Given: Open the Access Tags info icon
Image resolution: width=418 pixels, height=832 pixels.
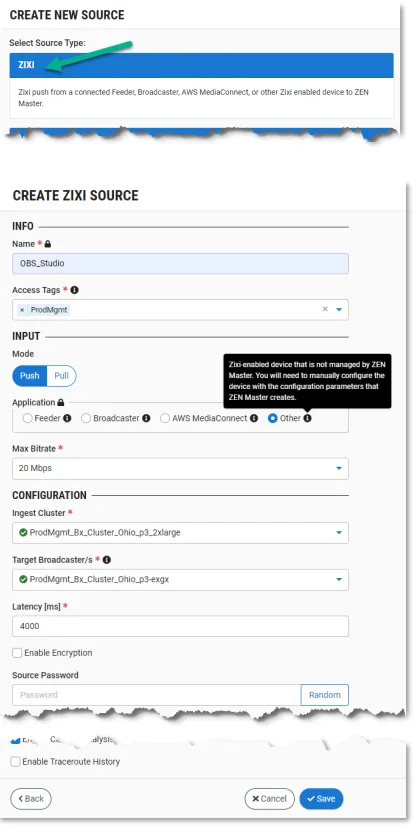Looking at the screenshot, I should coord(74,290).
